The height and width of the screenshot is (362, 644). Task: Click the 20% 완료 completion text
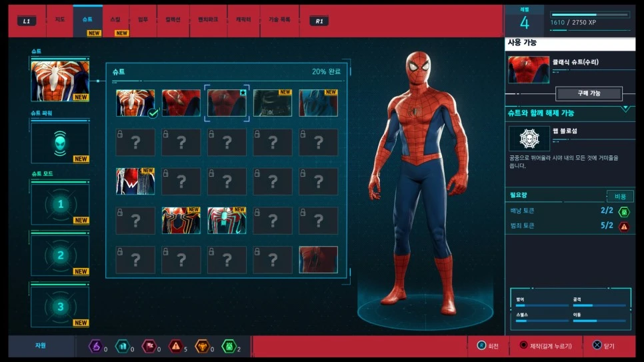(326, 71)
